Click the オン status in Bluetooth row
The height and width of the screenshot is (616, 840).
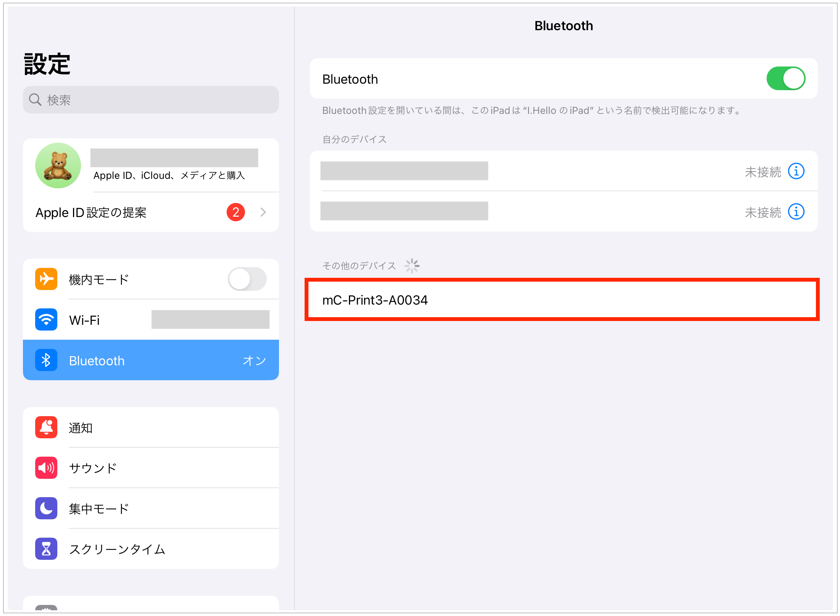pos(254,360)
